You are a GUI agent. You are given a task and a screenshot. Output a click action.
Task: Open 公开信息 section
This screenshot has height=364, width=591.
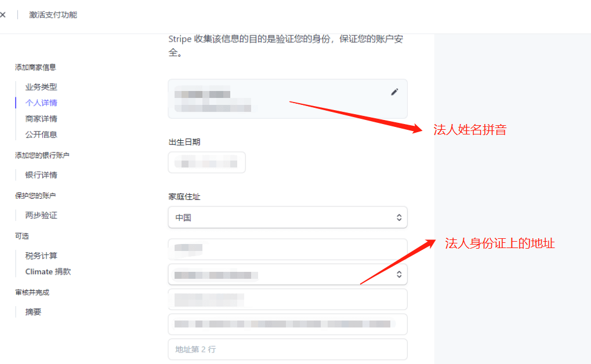[41, 134]
